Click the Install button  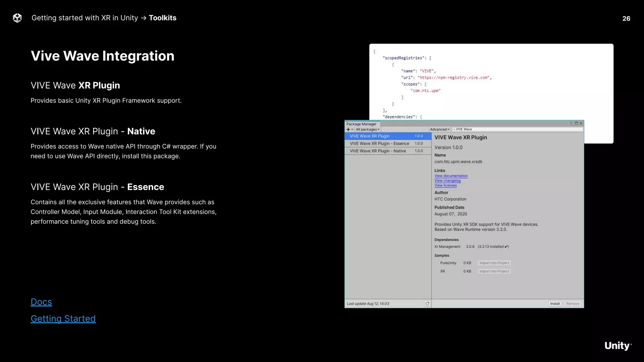tap(555, 304)
